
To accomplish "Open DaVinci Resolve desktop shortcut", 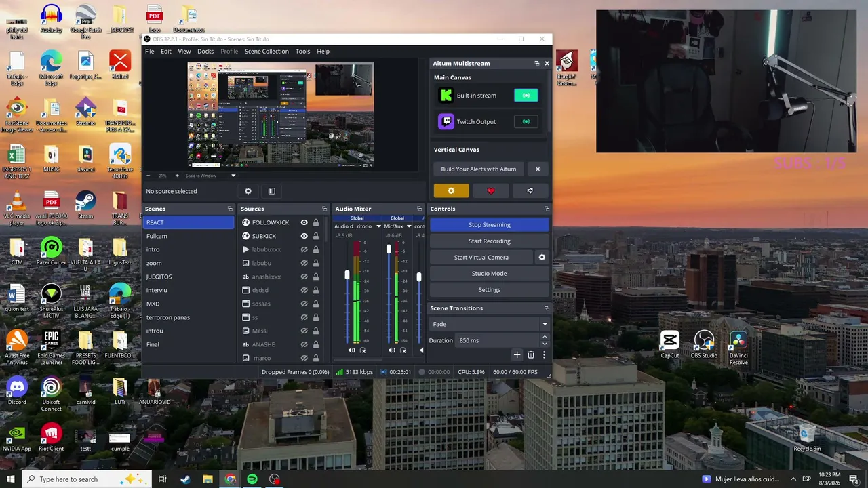I will pos(738,347).
